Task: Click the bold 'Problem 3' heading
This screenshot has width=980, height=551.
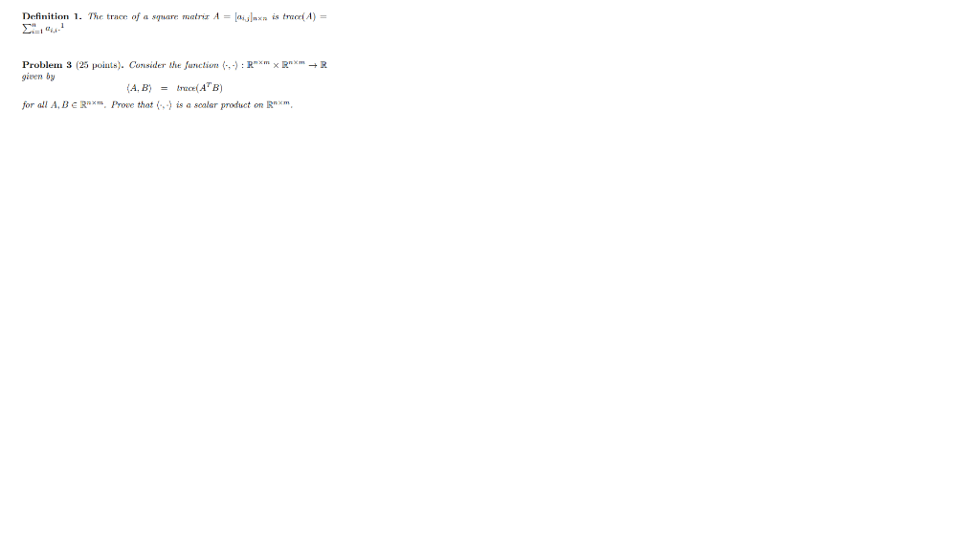Action: [47, 65]
